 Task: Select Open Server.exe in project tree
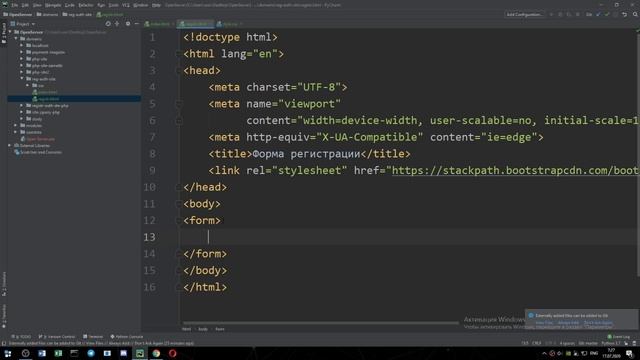(x=38, y=139)
